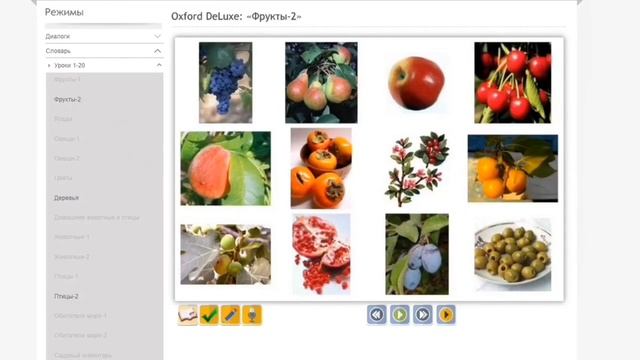The image size is (640, 360).
Task: Select the Уроки 1-20 group
Action: point(69,65)
